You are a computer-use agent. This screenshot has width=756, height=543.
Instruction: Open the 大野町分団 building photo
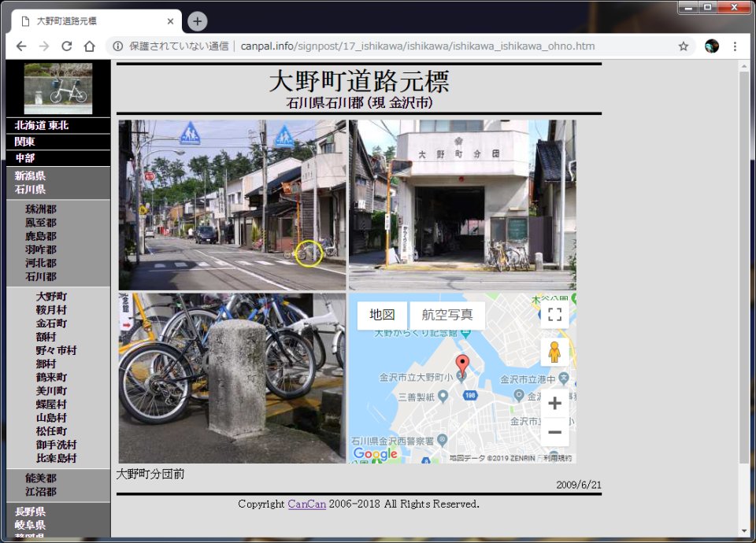(x=462, y=205)
